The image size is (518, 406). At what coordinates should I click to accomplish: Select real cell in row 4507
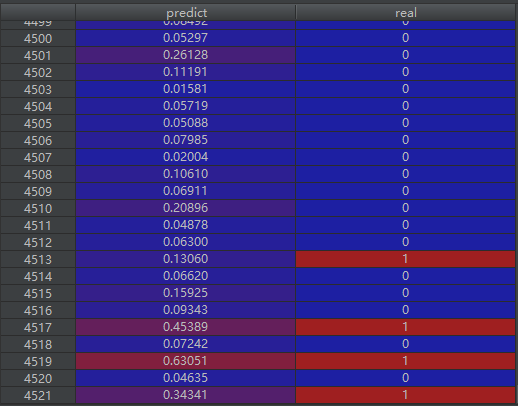point(405,157)
